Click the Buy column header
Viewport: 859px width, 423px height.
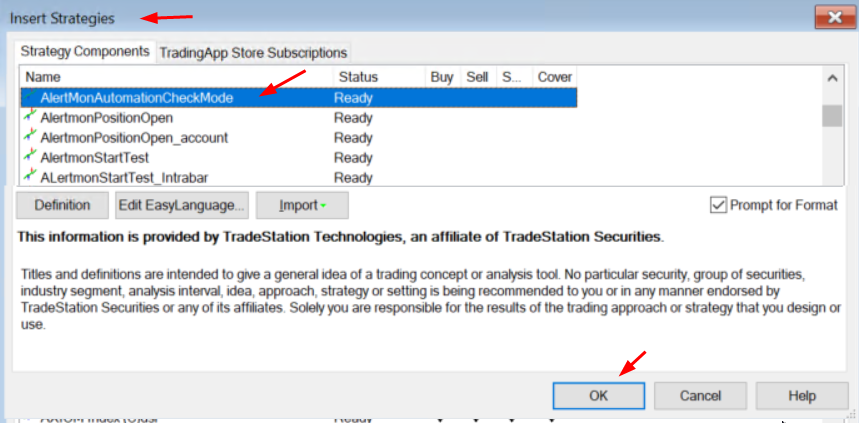[443, 77]
